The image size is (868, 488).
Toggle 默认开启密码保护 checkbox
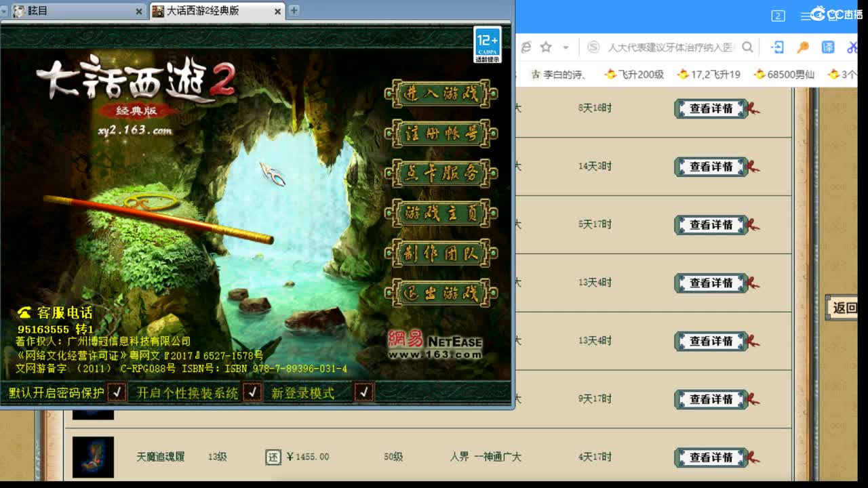[x=117, y=392]
